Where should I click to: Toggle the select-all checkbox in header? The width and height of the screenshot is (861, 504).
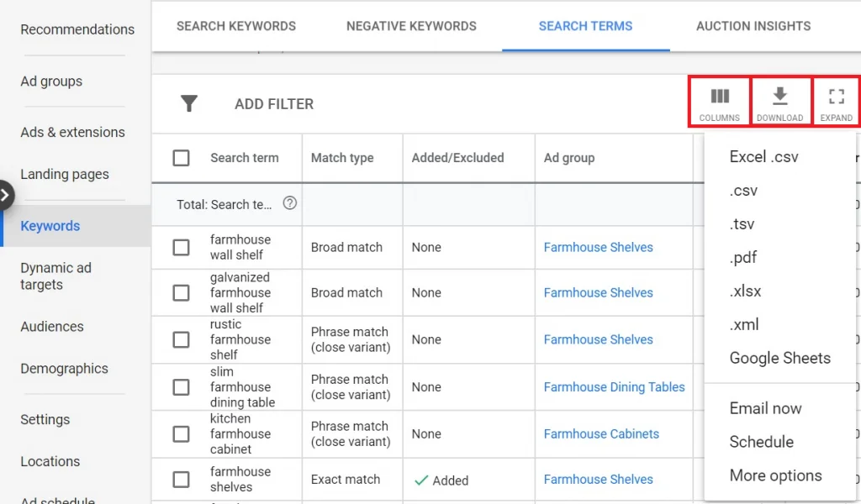point(182,158)
